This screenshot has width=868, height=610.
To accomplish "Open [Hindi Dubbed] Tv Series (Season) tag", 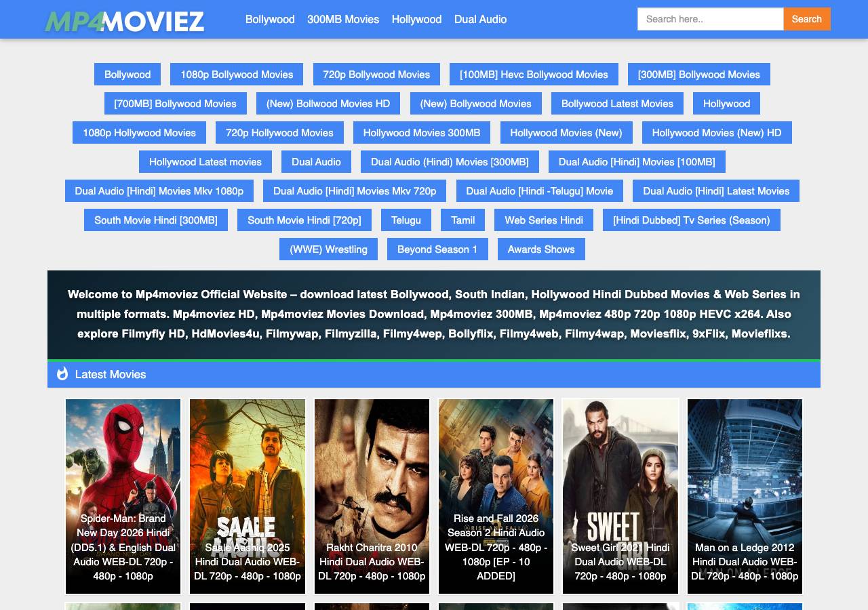I will [692, 220].
